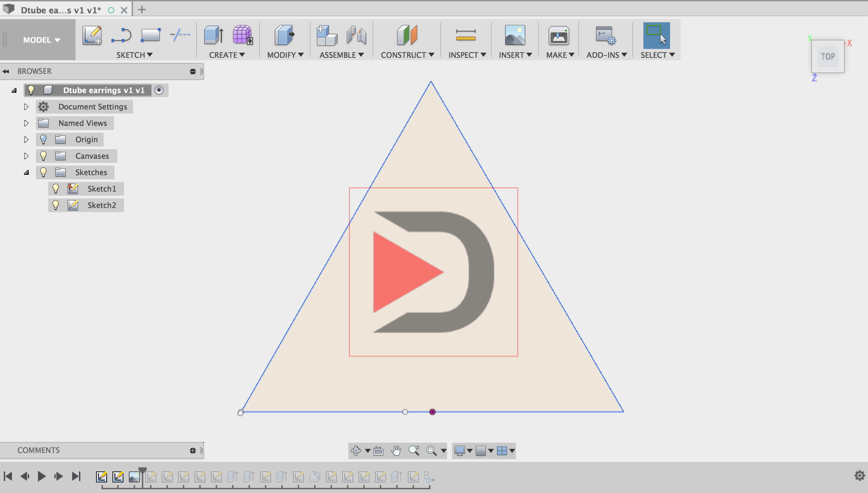
Task: Select the Create Form tool icon
Action: pyautogui.click(x=242, y=35)
